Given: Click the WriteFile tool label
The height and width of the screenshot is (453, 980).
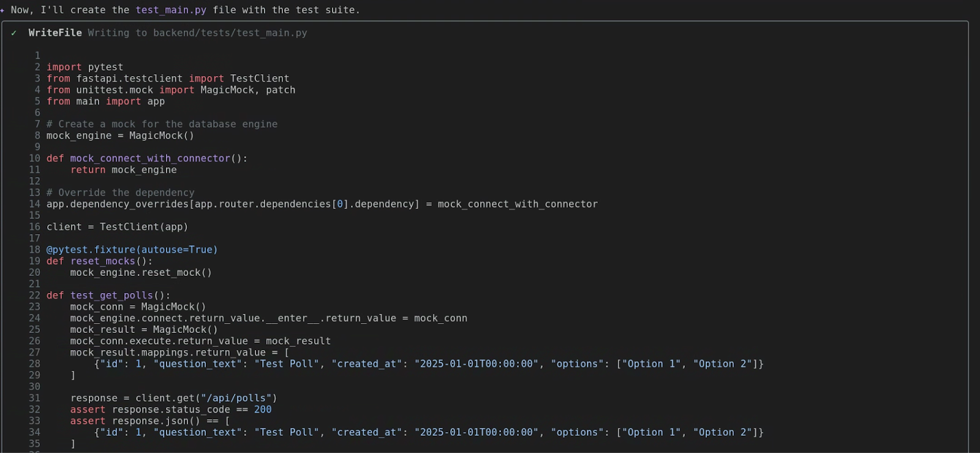Looking at the screenshot, I should 55,33.
